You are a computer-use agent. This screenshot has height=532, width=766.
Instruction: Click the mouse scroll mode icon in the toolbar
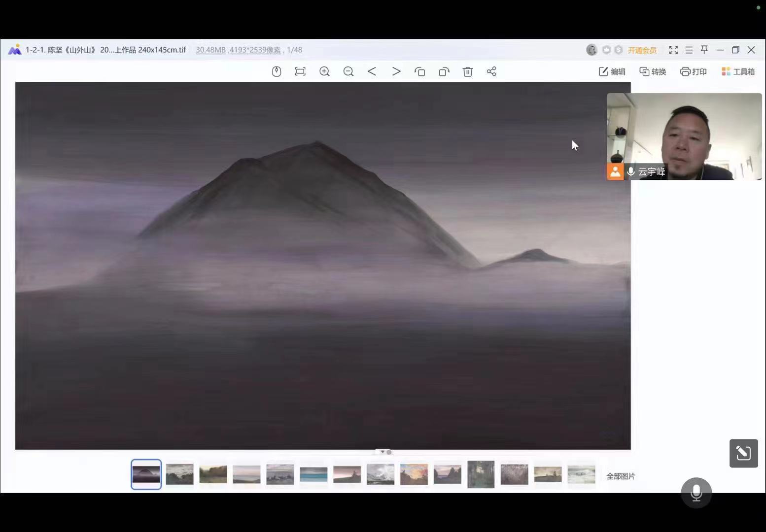pyautogui.click(x=277, y=71)
